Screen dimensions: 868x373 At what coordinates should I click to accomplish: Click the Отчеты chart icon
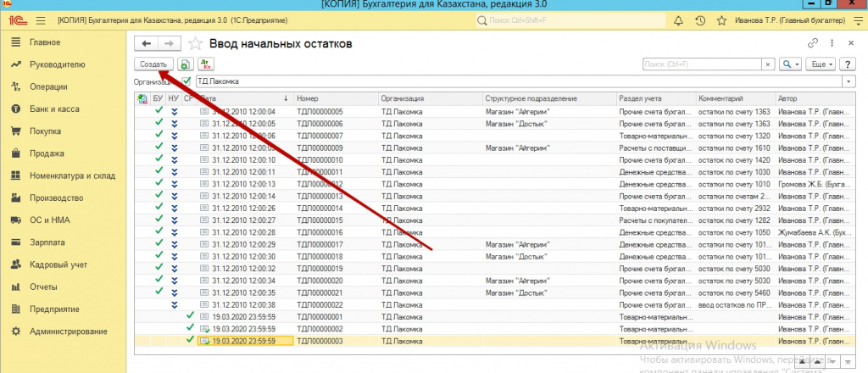click(x=16, y=287)
